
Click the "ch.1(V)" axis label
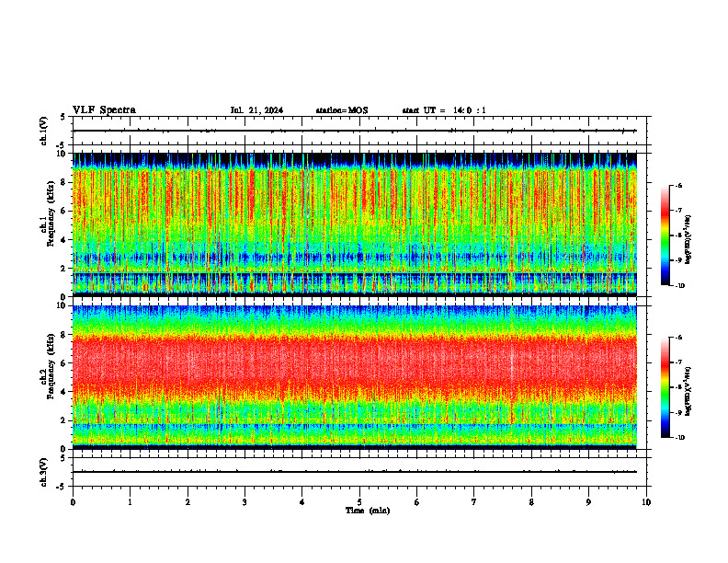tap(44, 131)
